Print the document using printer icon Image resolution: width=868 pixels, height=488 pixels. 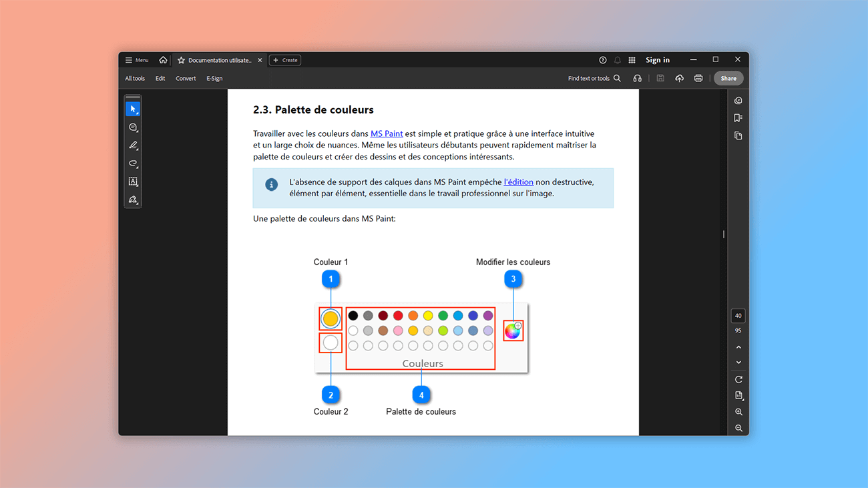[698, 78]
